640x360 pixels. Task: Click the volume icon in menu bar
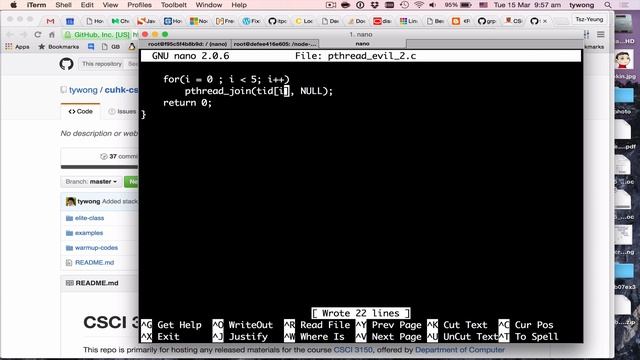point(432,5)
